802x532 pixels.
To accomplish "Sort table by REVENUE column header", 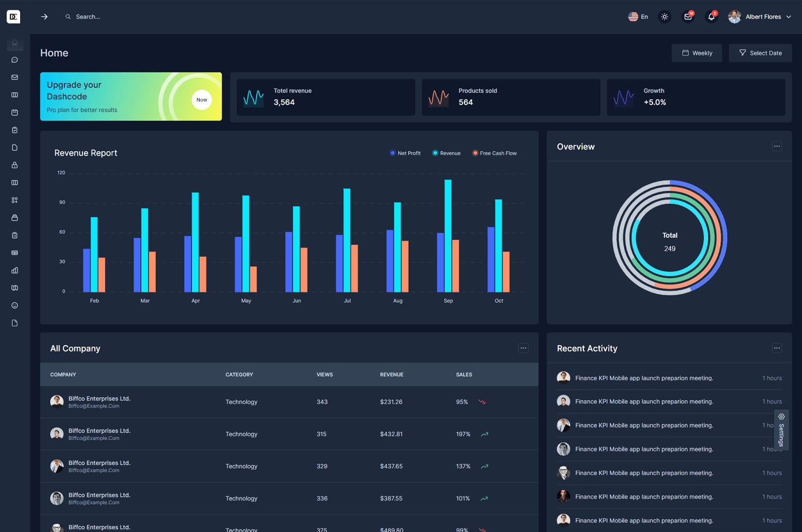I will 392,375.
